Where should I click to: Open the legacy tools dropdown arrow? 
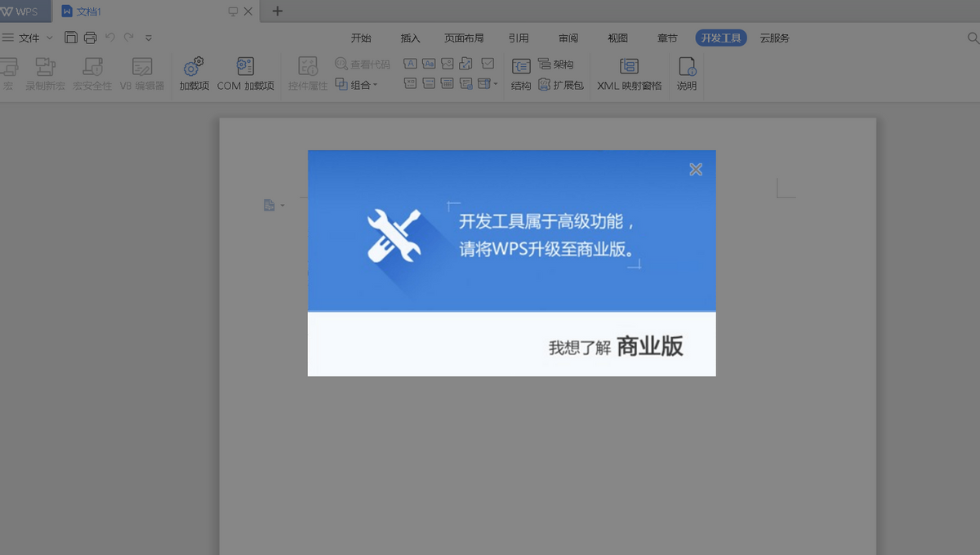(x=495, y=84)
